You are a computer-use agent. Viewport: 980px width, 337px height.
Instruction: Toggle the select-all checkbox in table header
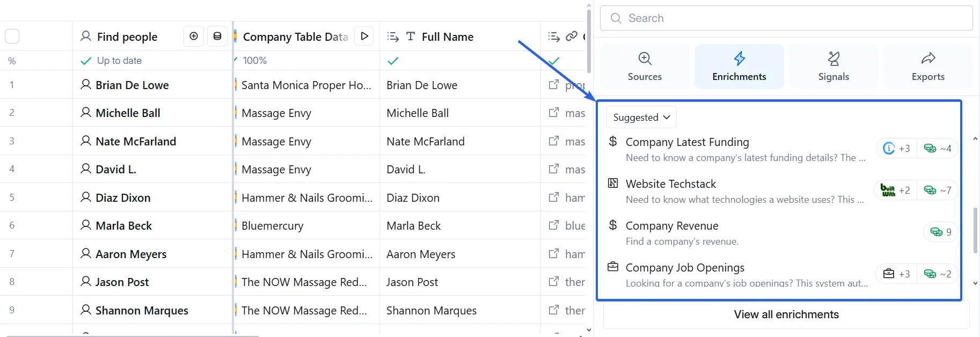(x=12, y=36)
